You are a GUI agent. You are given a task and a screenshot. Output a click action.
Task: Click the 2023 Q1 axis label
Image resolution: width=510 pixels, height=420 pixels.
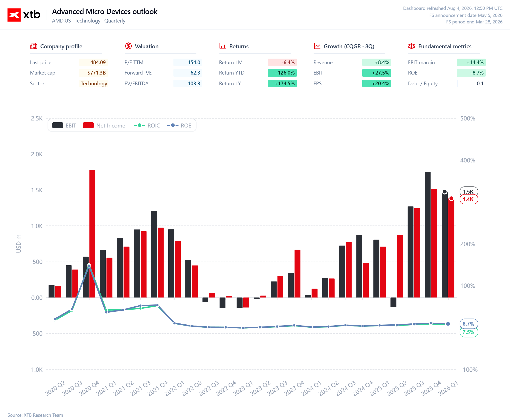click(x=243, y=388)
